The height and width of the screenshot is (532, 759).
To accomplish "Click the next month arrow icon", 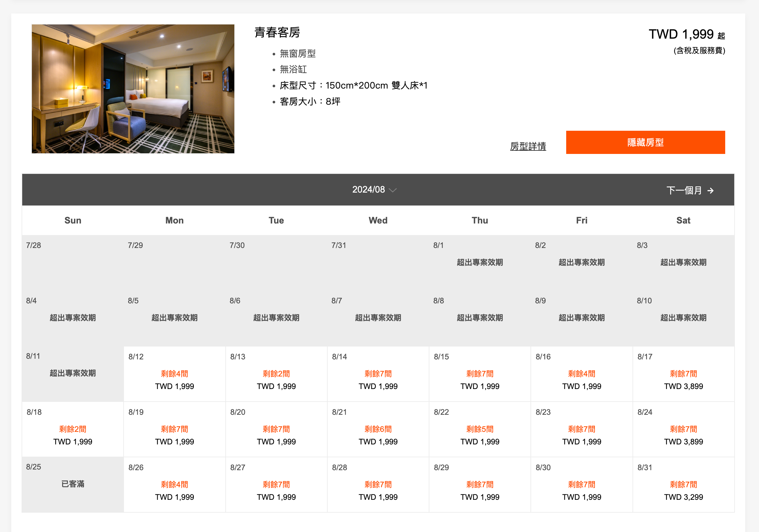I will pos(710,191).
